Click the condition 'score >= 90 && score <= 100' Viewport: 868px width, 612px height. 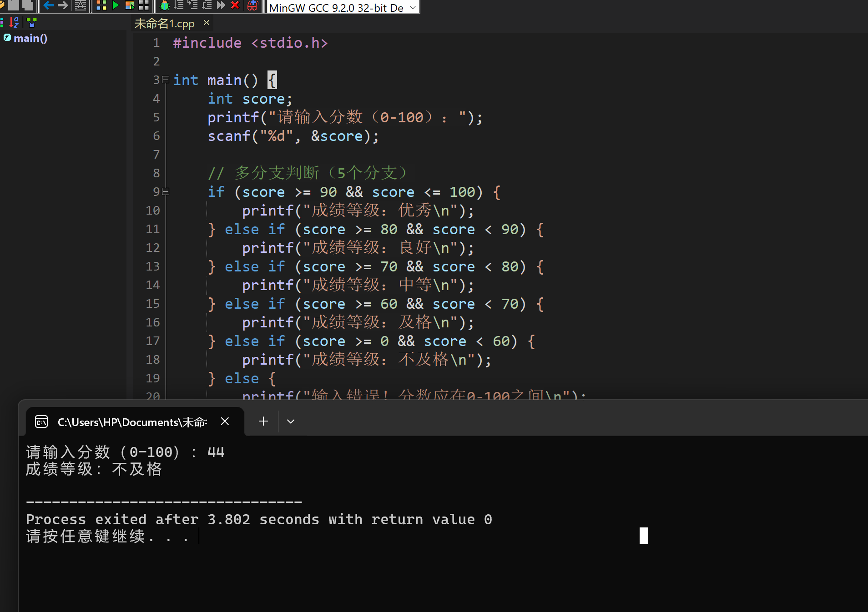358,192
